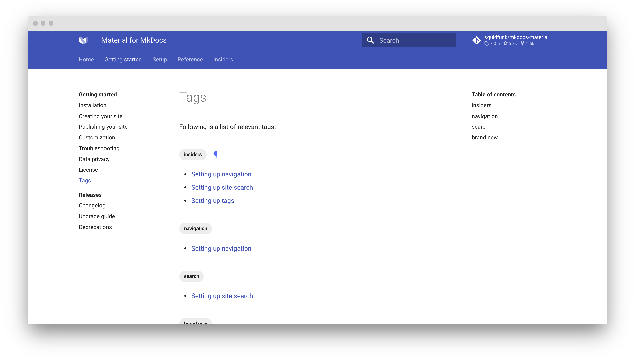This screenshot has width=635, height=364.
Task: Click the Table of contents heading
Action: (494, 94)
